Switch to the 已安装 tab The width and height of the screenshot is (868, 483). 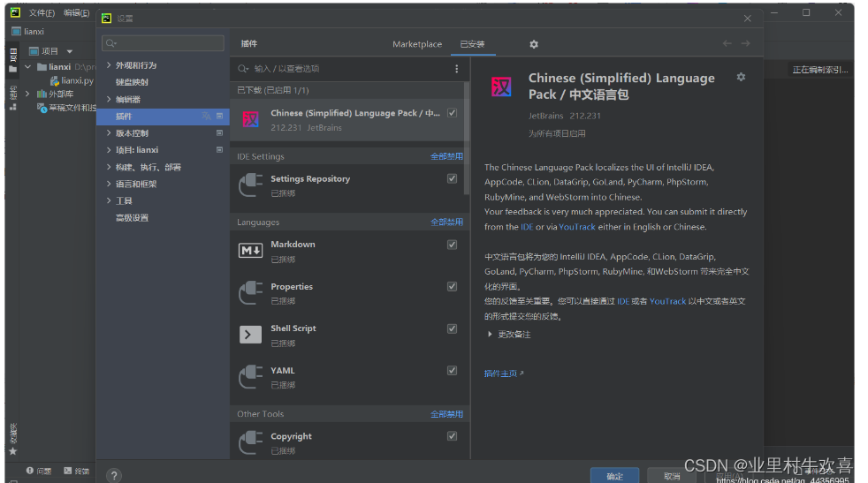[472, 44]
